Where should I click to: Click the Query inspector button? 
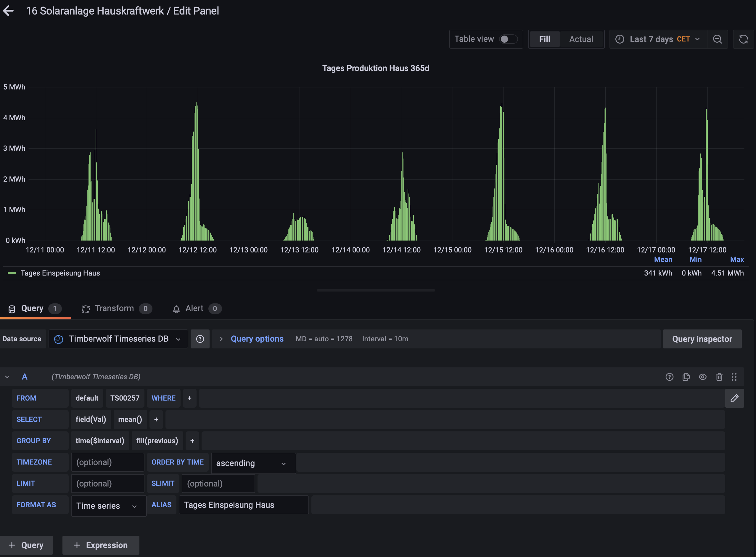702,339
